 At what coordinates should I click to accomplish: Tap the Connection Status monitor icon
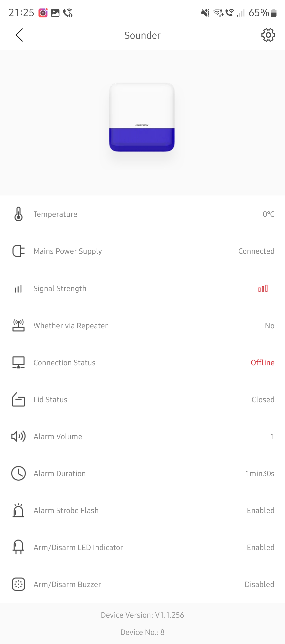[x=19, y=363]
